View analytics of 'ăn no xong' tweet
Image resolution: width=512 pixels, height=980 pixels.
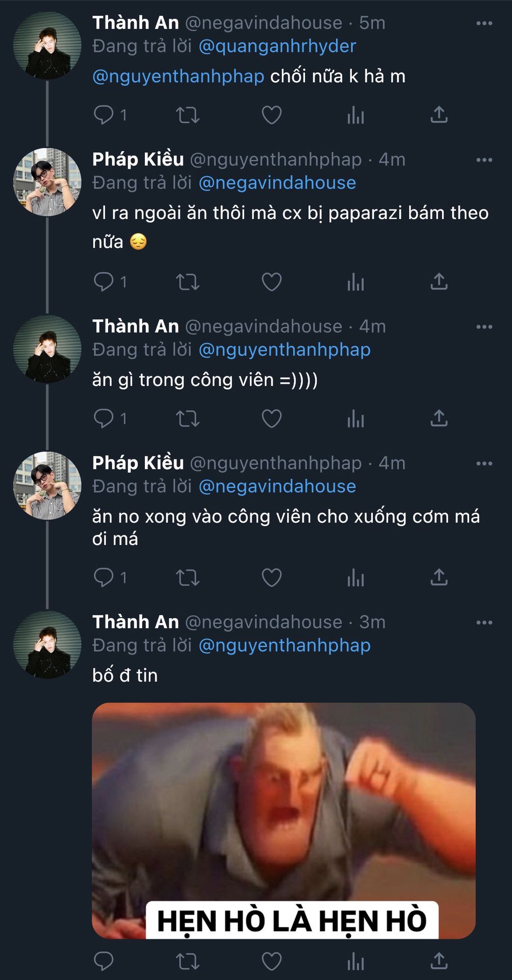(x=355, y=578)
